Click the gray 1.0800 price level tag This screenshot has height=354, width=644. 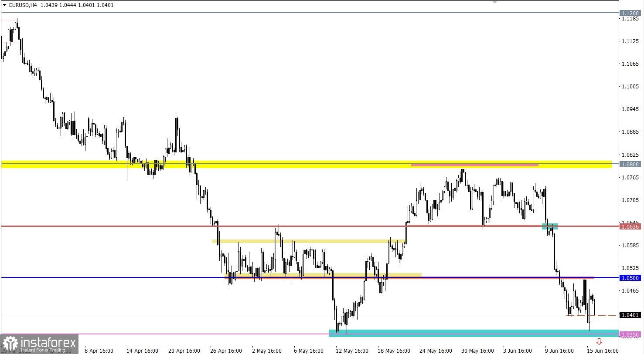pos(630,164)
